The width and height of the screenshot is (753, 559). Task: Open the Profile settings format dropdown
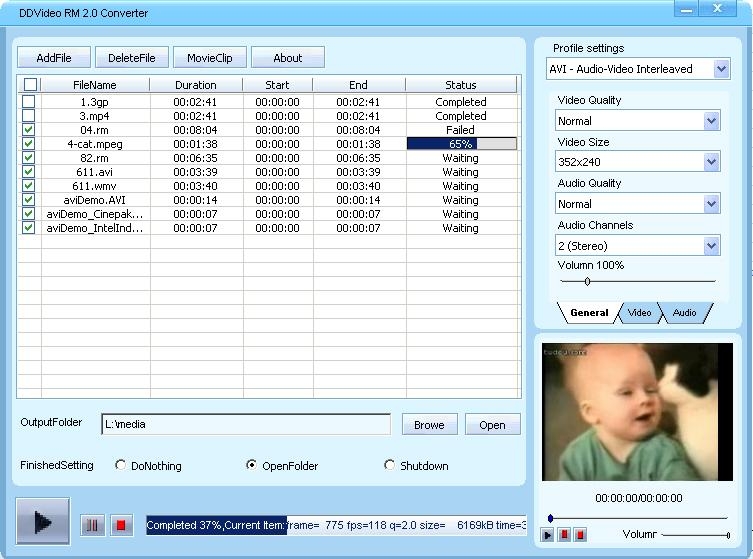pyautogui.click(x=721, y=69)
